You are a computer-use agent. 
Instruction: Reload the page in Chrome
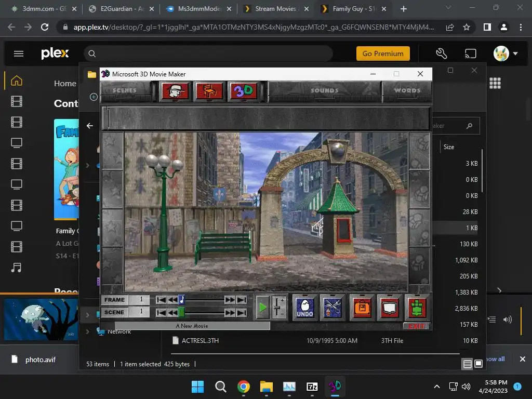tap(45, 27)
